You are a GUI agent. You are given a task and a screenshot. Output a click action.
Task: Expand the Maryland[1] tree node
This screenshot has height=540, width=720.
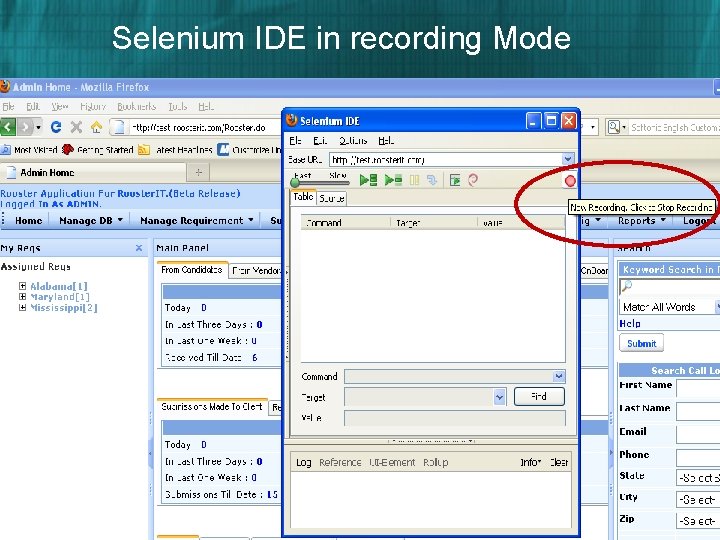coord(22,297)
